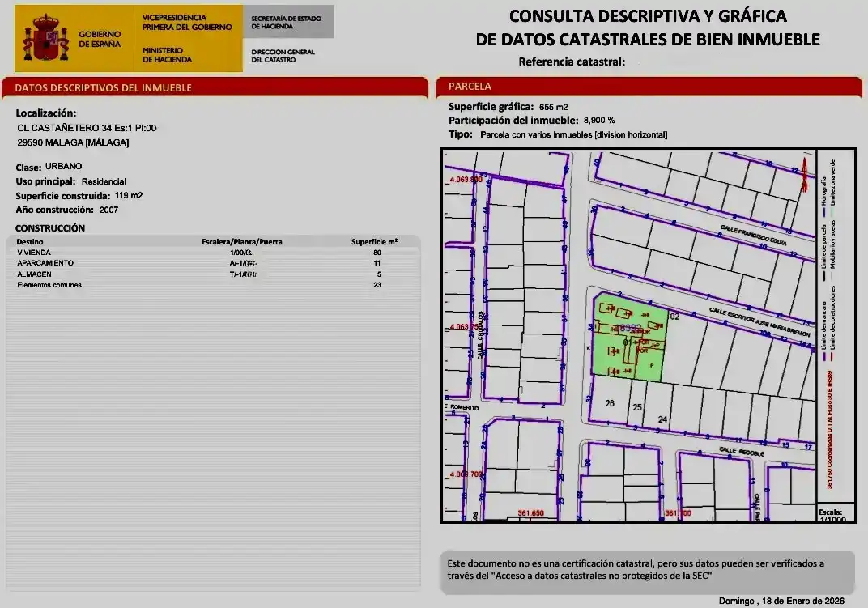Select the 'GOBIERNO DE ESPAÑA' text
868x608 pixels.
click(100, 39)
